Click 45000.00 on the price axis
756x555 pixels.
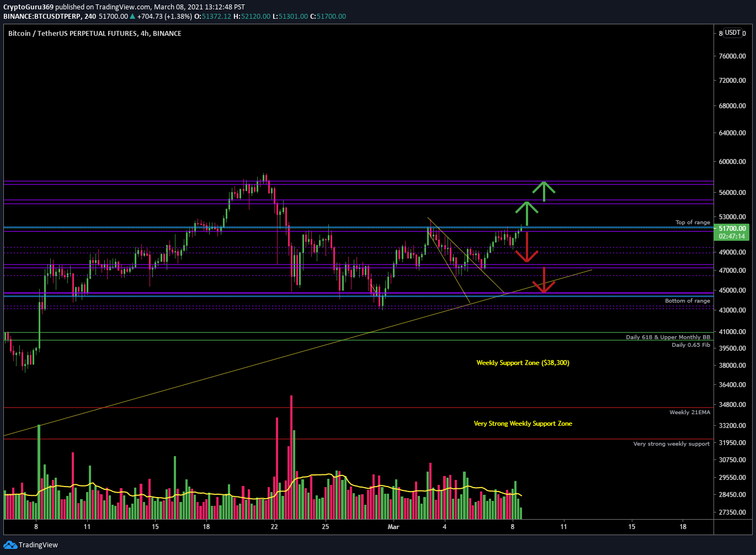(731, 290)
